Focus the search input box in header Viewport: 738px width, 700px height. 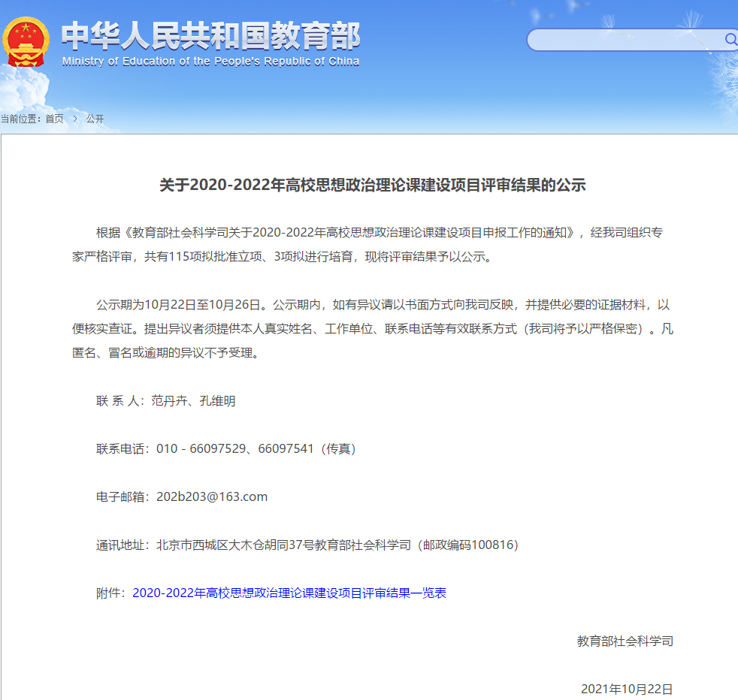tap(624, 40)
